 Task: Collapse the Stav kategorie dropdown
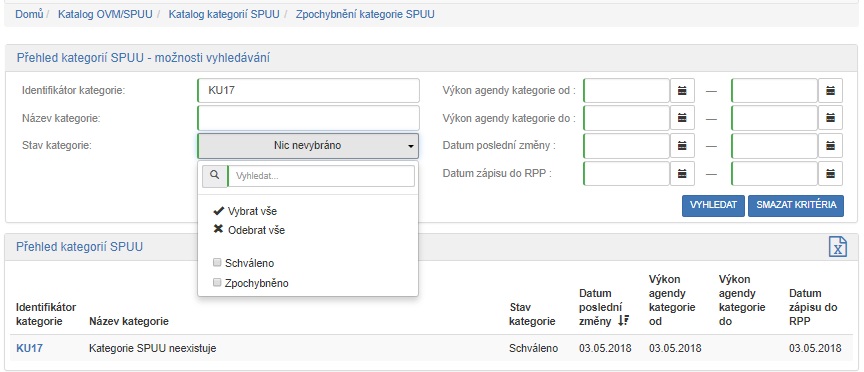click(308, 146)
